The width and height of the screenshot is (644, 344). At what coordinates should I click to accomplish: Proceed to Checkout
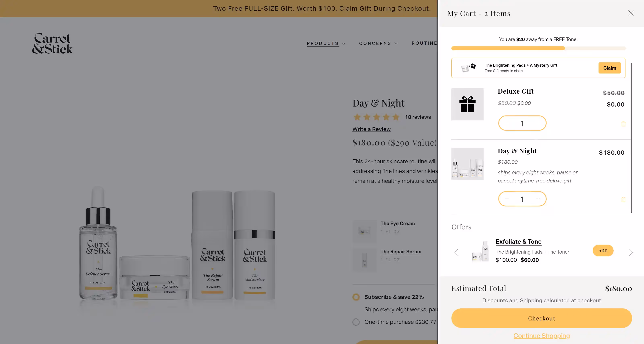pyautogui.click(x=542, y=318)
